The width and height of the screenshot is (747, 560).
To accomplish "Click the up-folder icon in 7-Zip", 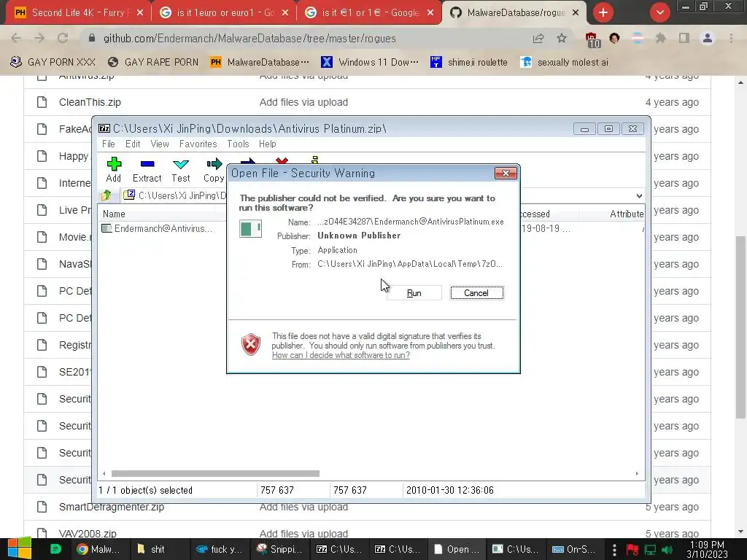I will (x=107, y=195).
